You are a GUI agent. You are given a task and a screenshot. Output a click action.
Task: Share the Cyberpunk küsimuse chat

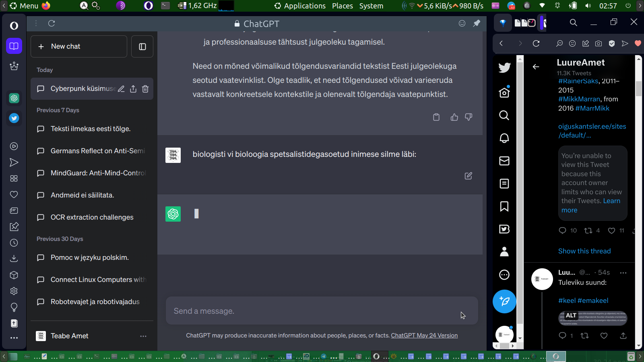[x=133, y=89]
